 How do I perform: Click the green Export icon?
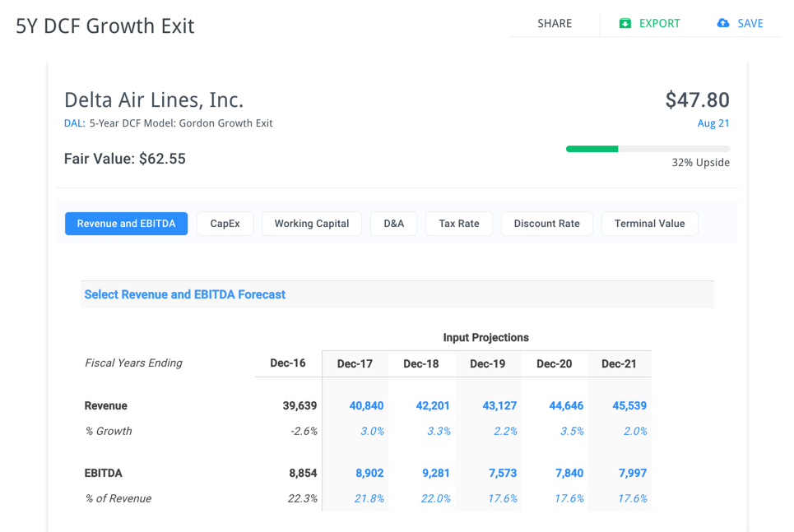625,23
